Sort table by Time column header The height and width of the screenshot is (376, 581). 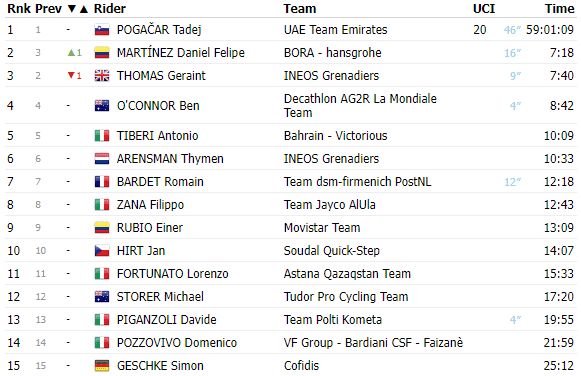[x=559, y=9]
